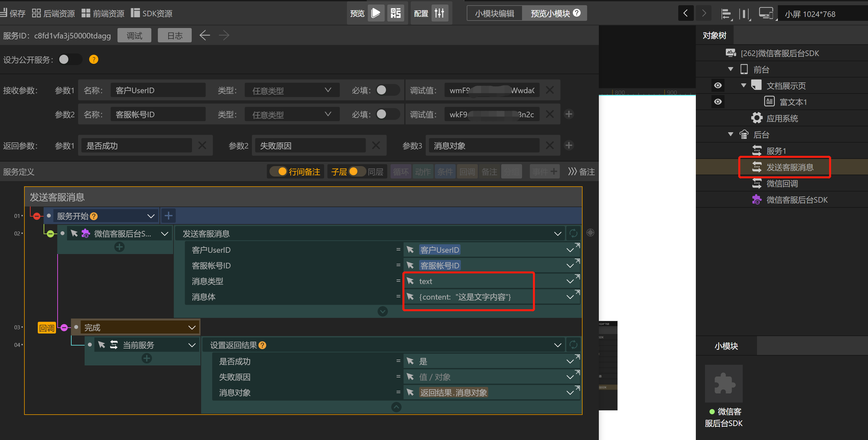The width and height of the screenshot is (868, 440).
Task: Click the orange help icon by public service
Action: click(93, 60)
